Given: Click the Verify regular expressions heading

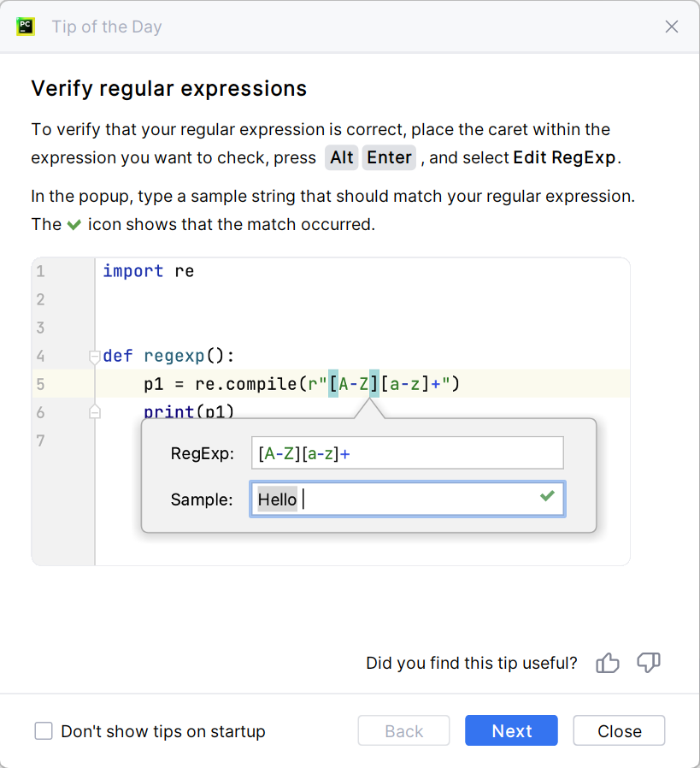Looking at the screenshot, I should [169, 88].
